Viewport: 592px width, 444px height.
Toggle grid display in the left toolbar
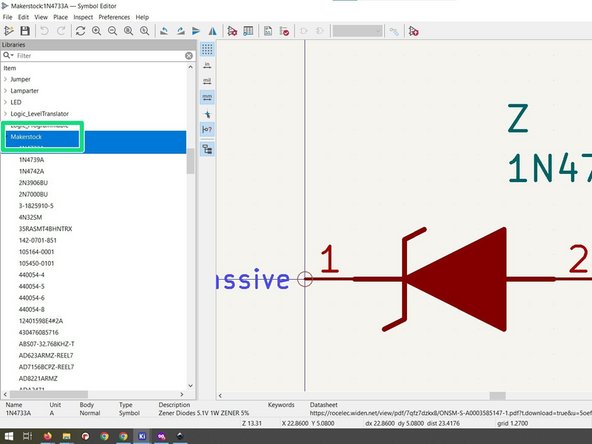coord(207,49)
